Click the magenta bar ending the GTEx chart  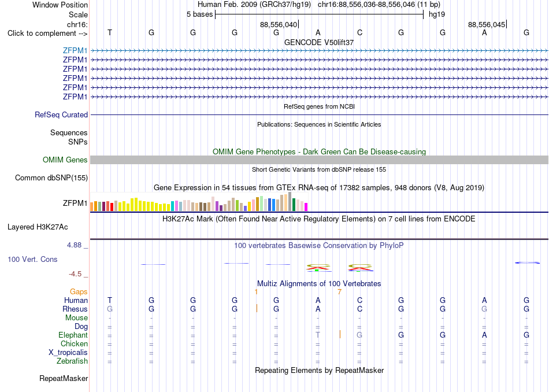(x=306, y=207)
